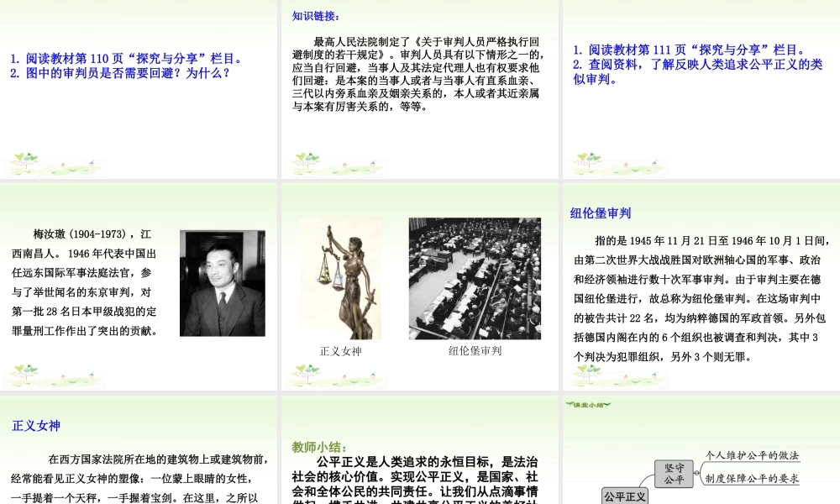This screenshot has width=840, height=504.
Task: Click the Mei Ru'ao portrait photo
Action: click(222, 284)
